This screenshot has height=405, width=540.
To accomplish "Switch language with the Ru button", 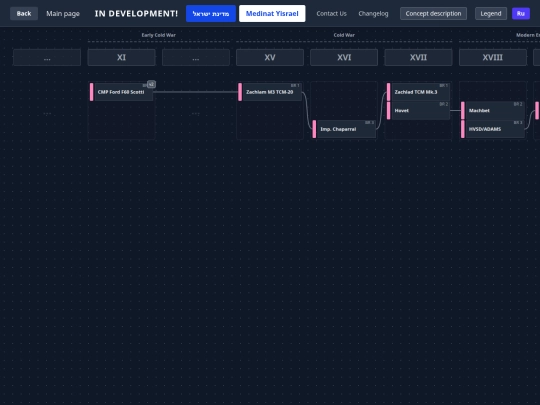I will click(521, 13).
